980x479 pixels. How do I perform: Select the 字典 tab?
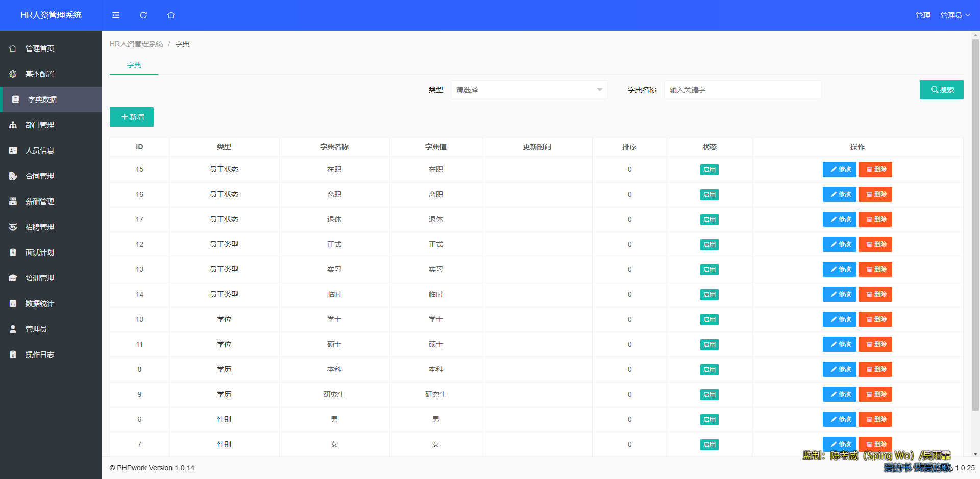[x=134, y=65]
